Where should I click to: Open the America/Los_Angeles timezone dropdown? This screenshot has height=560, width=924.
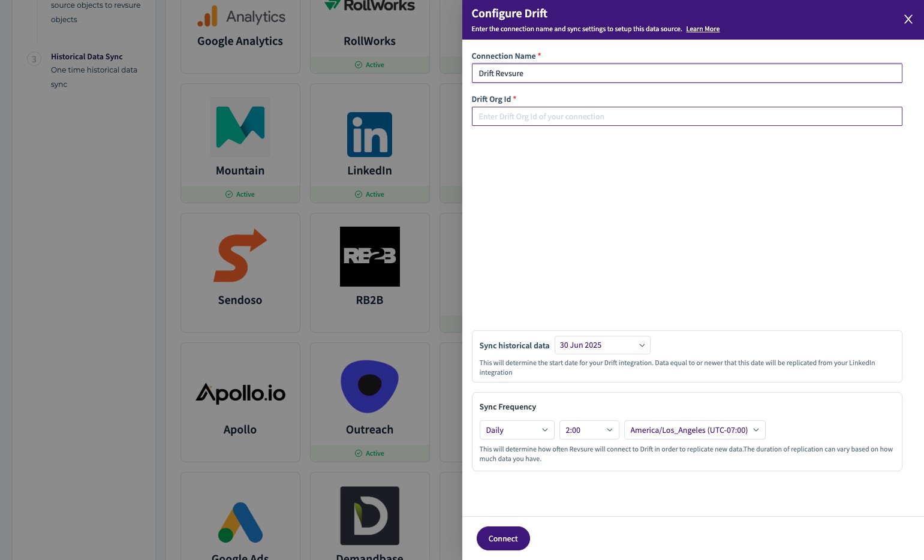pos(694,430)
